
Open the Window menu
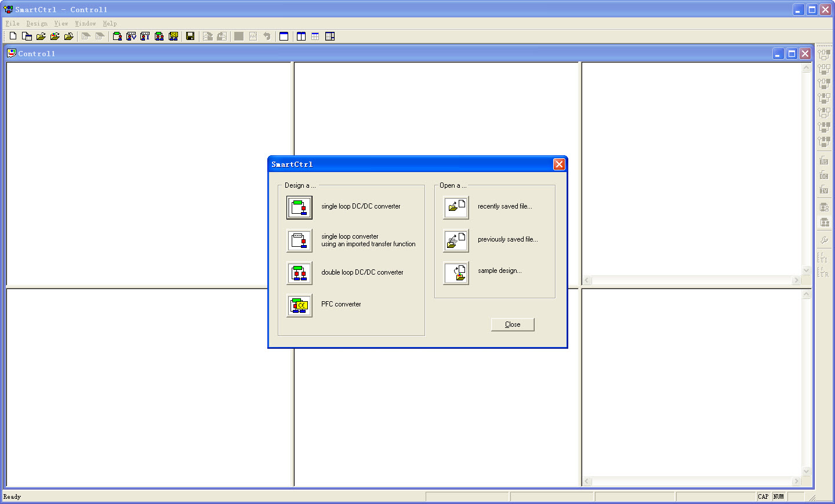(x=86, y=24)
